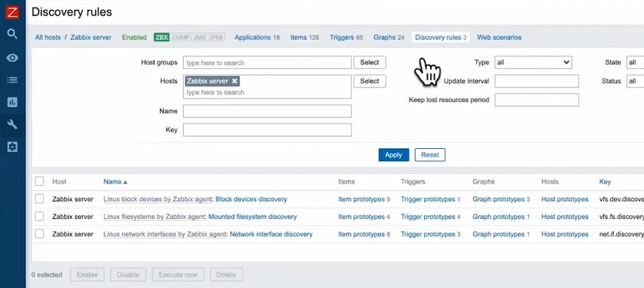Sort by the Name column header
The image size is (644, 288).
113,181
